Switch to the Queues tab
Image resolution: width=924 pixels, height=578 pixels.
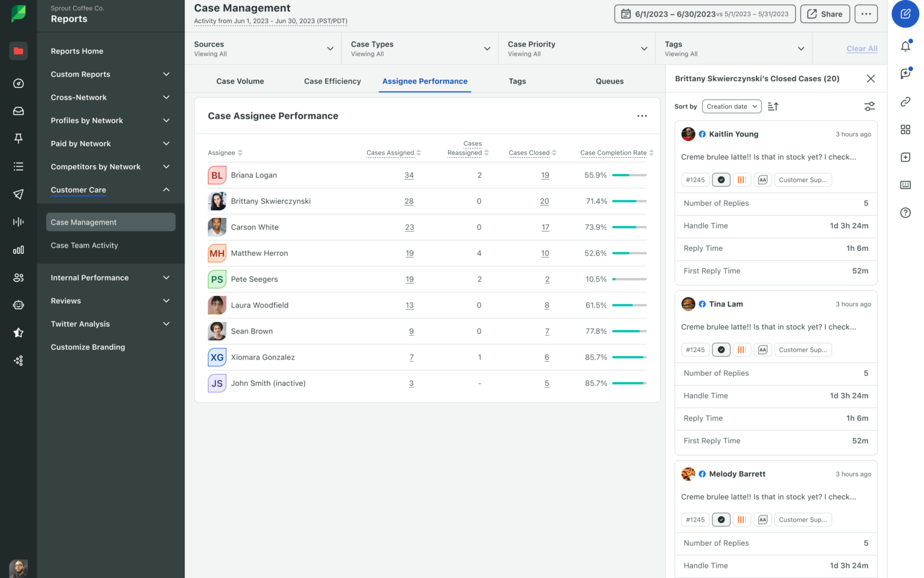[610, 81]
